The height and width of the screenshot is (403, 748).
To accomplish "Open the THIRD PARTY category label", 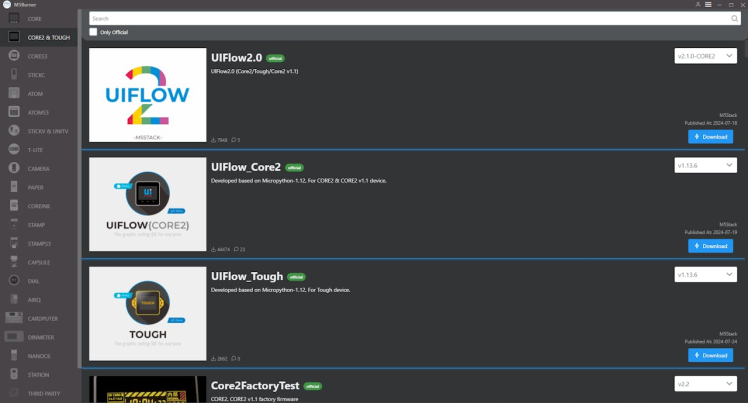I will pyautogui.click(x=44, y=393).
